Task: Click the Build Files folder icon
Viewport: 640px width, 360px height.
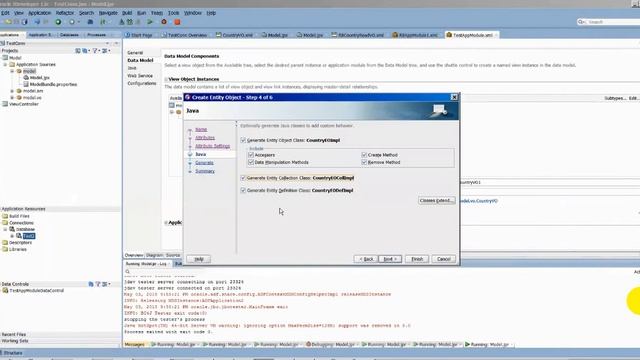Action: pos(5,216)
